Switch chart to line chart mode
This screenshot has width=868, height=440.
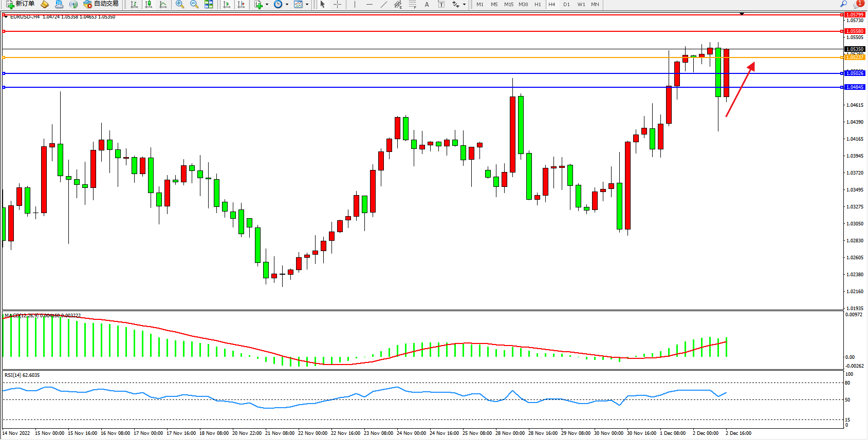click(x=163, y=5)
